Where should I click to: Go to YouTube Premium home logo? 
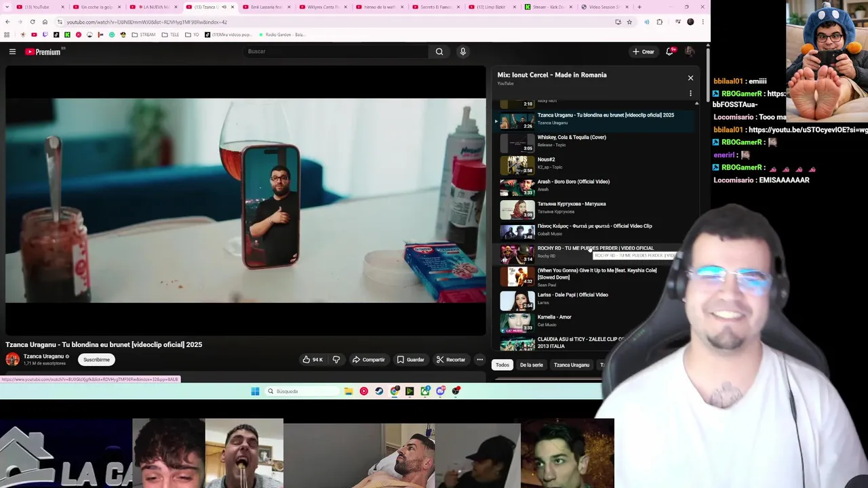[43, 52]
